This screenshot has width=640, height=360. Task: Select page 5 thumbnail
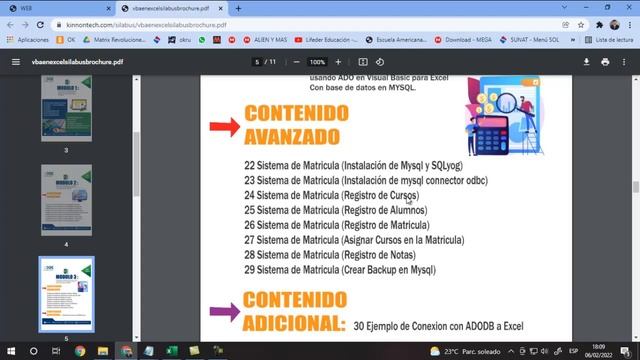(66, 294)
